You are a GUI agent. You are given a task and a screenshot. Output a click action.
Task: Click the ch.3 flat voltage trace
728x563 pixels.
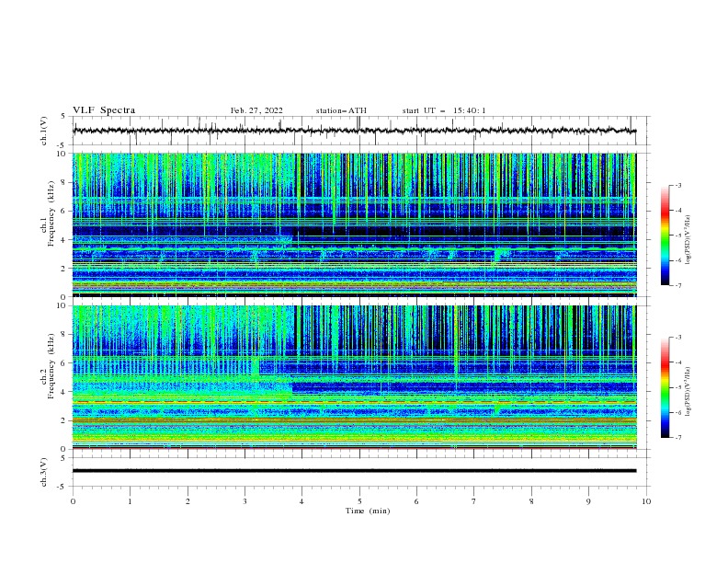pyautogui.click(x=355, y=471)
